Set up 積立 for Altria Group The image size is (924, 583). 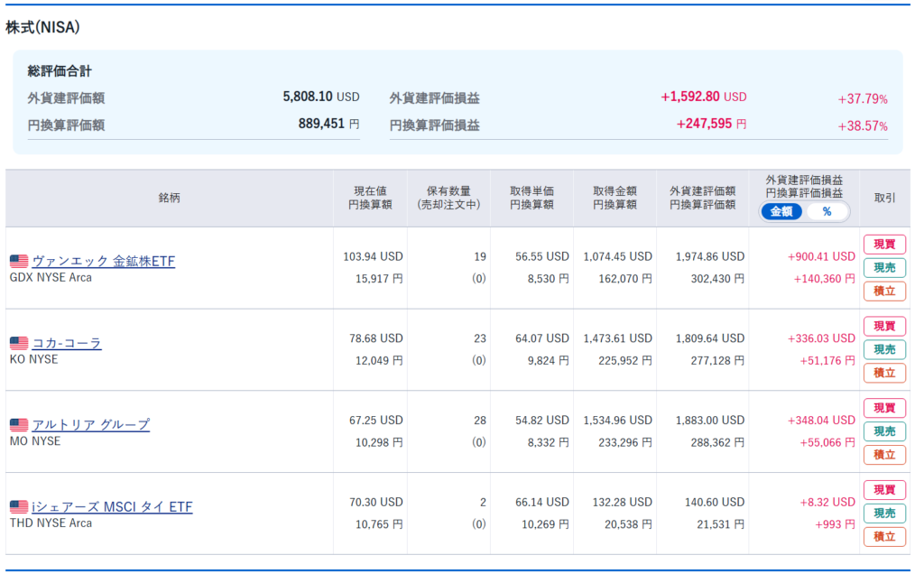coord(884,455)
